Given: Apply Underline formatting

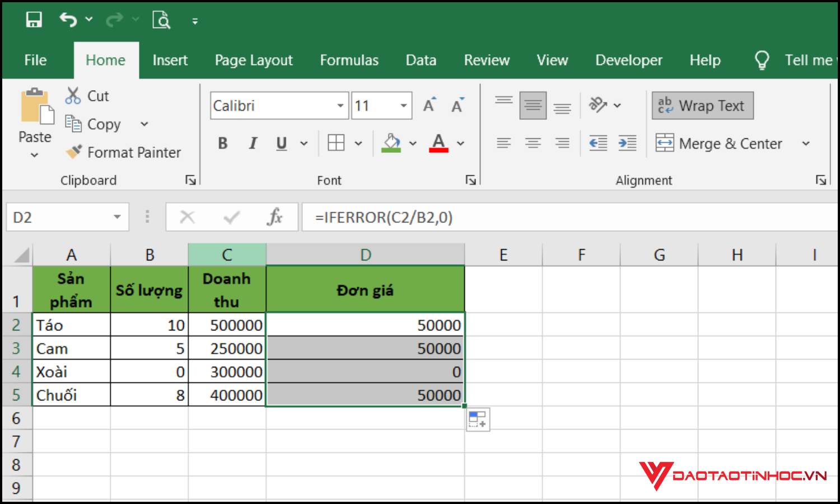Looking at the screenshot, I should (x=281, y=143).
